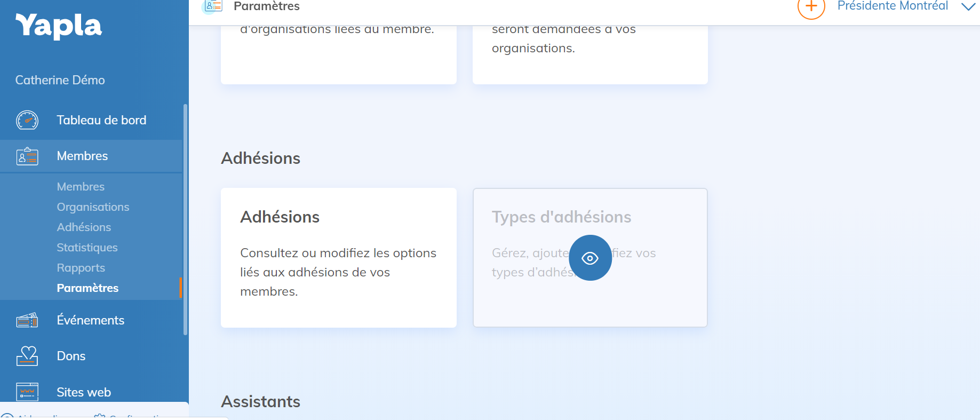
Task: Click the Événements ticket icon
Action: pos(27,320)
